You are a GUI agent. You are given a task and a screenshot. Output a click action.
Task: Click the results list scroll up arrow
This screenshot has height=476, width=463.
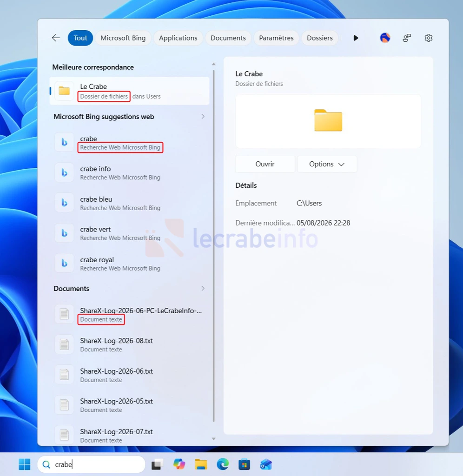[x=213, y=64]
